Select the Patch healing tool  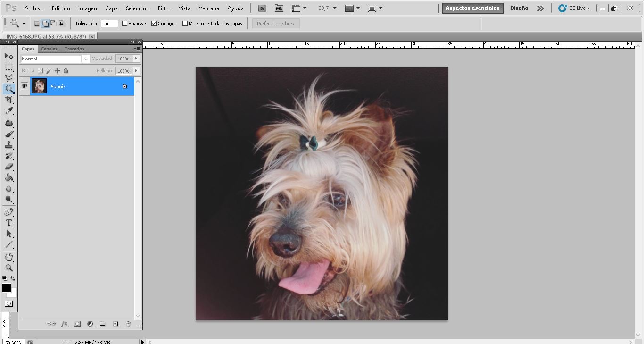coord(9,123)
